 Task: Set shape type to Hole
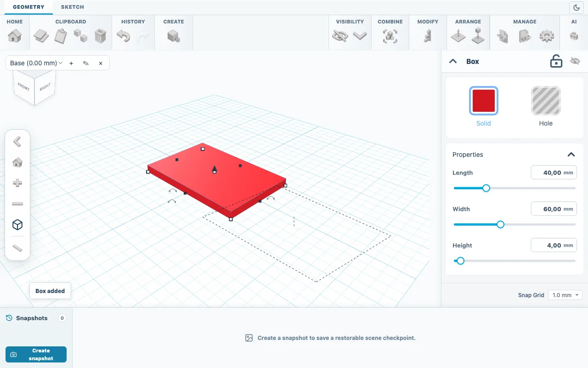coord(546,101)
